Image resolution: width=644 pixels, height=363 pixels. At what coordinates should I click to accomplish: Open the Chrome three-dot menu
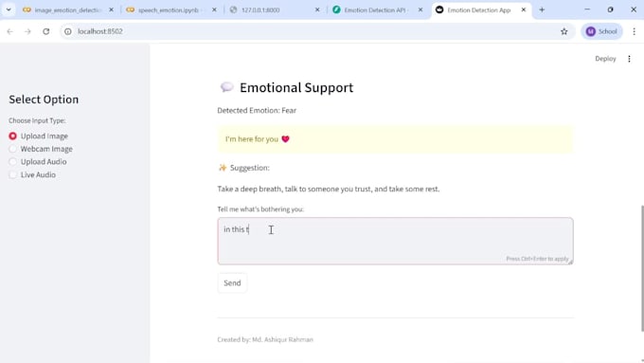pos(634,31)
